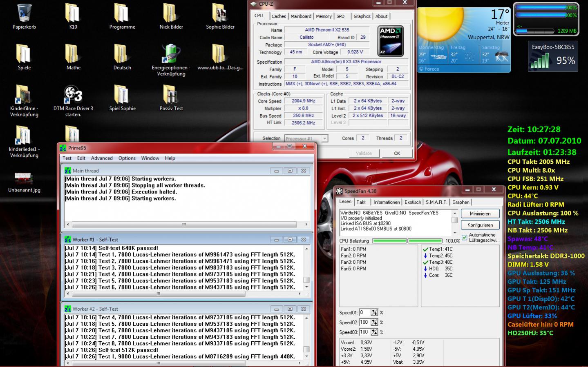Expand the Processor #1 selection dropdown
Viewport: 588px width, 367px height.
324,138
